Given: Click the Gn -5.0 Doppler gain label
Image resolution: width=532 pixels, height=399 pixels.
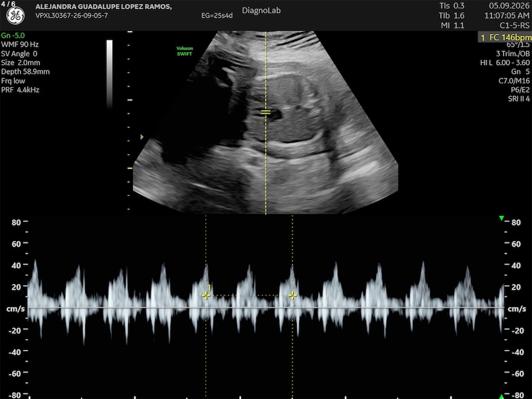Looking at the screenshot, I should tap(13, 35).
